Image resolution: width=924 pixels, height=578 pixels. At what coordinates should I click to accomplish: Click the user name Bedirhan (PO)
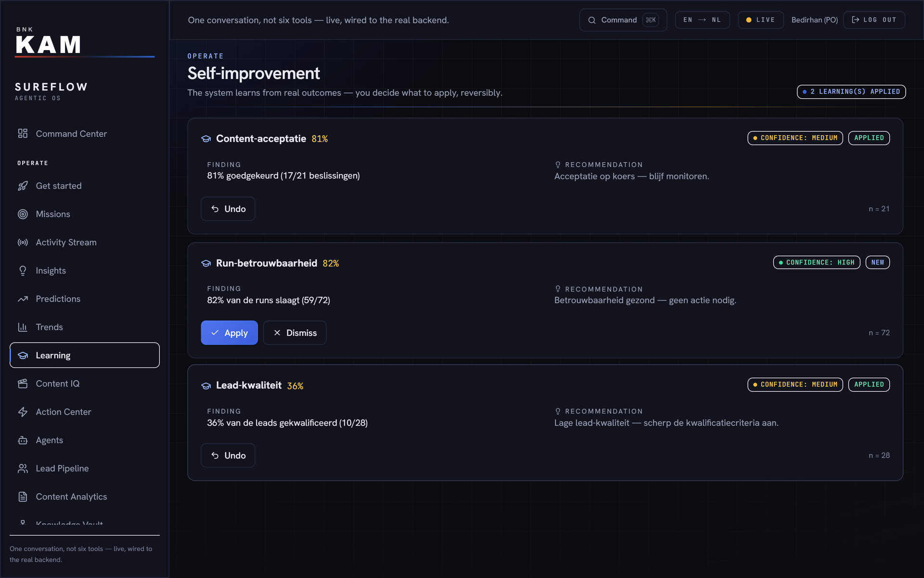tap(814, 20)
